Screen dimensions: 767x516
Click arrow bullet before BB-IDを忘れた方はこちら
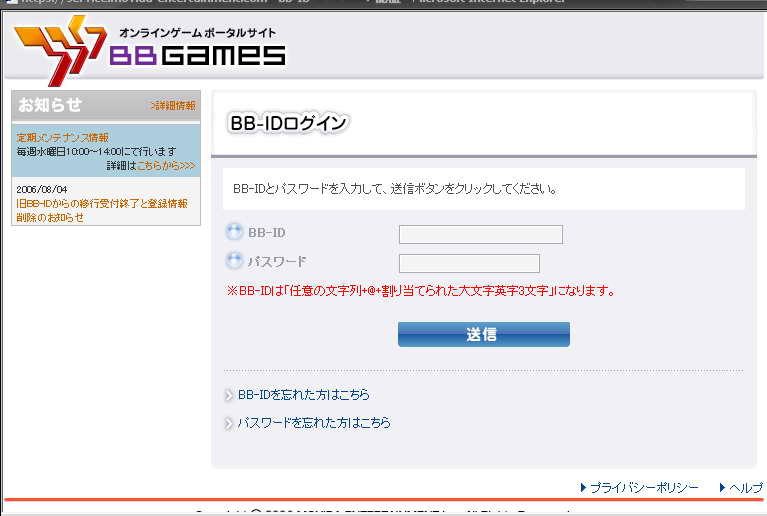229,396
